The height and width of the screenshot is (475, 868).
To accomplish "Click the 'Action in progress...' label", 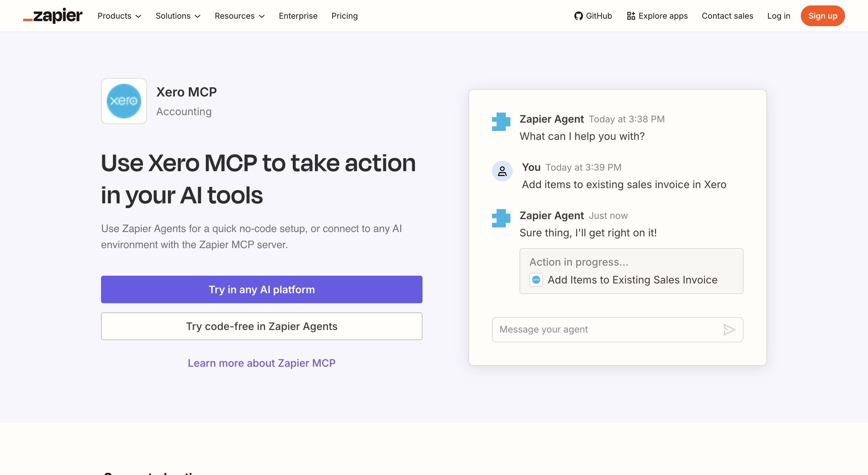I will 579,262.
